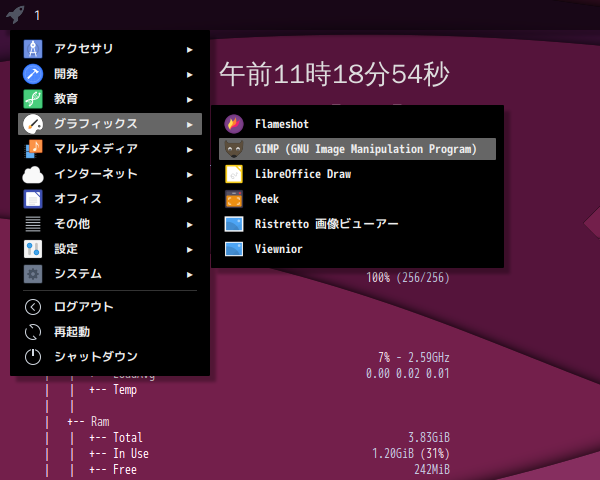600x480 pixels.
Task: Click the LibreOffice Draw icon
Action: click(x=234, y=174)
